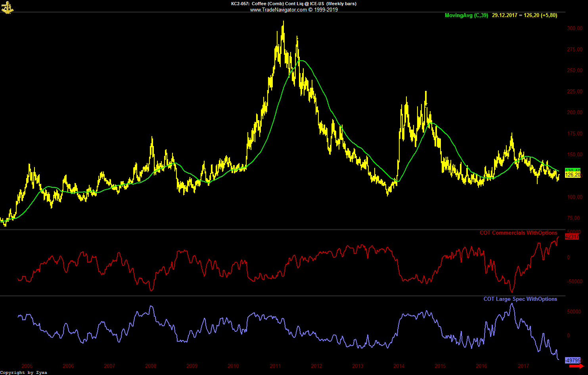Select the MovingAvg (C,39) indicator label
588x375 pixels.
(466, 15)
